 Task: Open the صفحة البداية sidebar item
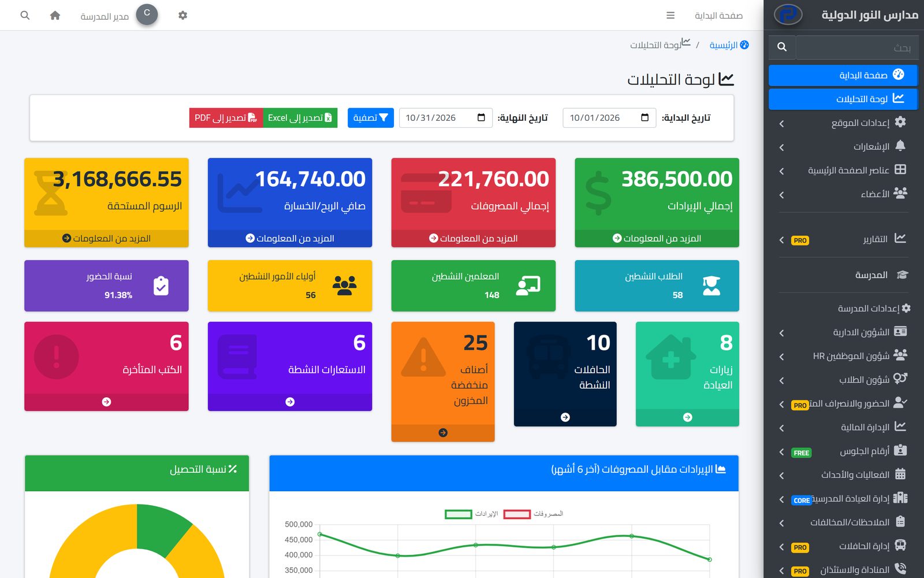(843, 75)
